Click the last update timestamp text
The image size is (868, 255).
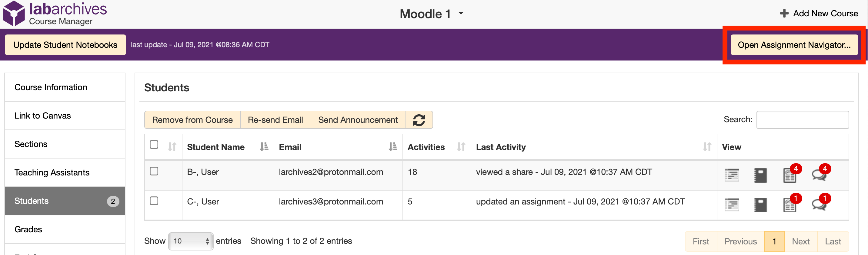200,45
